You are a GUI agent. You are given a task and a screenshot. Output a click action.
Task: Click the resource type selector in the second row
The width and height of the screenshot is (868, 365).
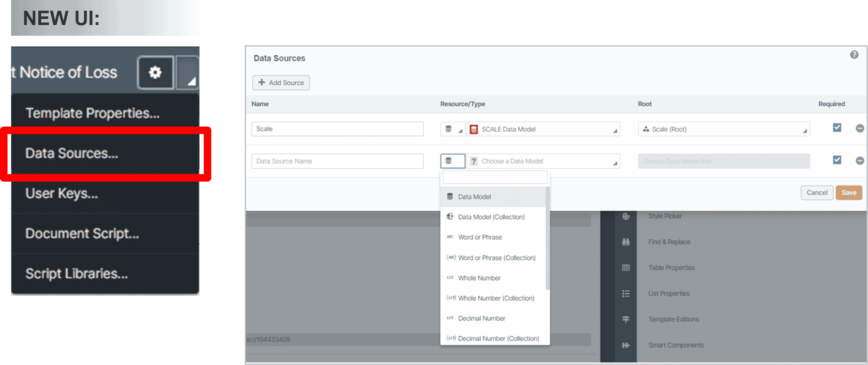click(453, 161)
